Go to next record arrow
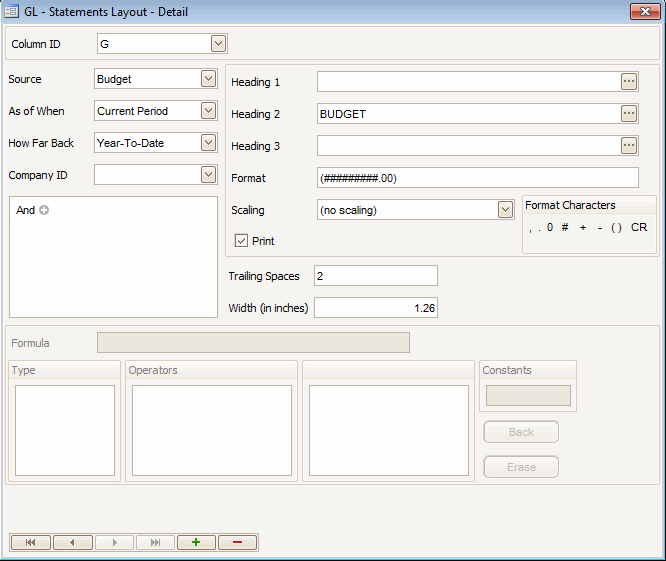 [x=114, y=542]
